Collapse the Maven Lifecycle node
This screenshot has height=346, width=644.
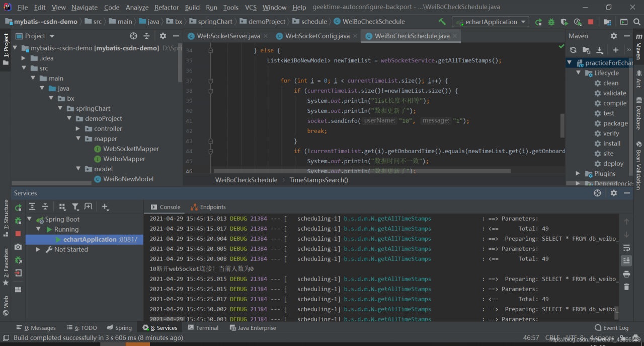tap(579, 73)
